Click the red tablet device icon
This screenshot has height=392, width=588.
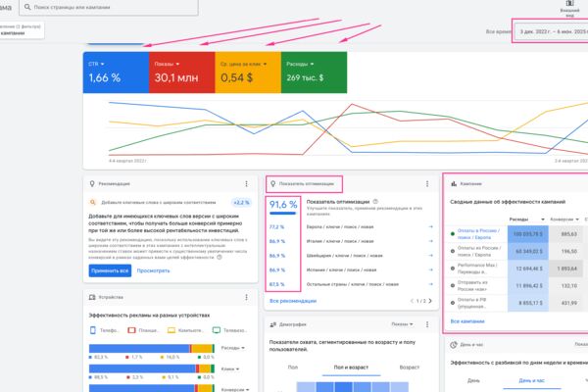click(x=131, y=330)
